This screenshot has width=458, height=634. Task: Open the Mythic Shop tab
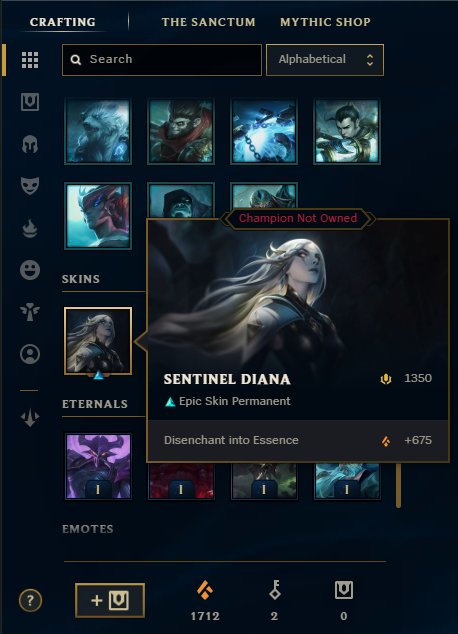coord(325,22)
